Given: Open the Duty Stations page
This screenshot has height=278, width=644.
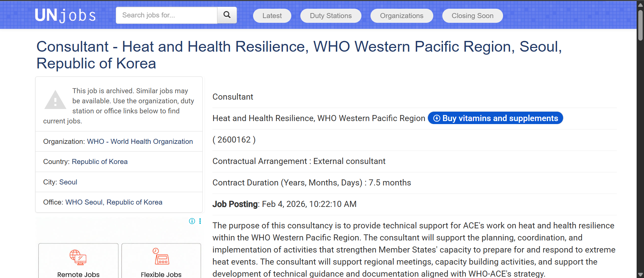Looking at the screenshot, I should [x=331, y=16].
